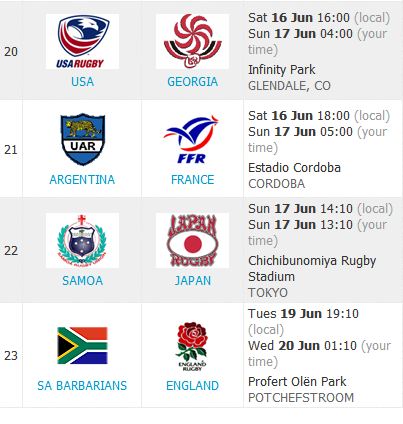403x424 pixels.
Task: Select match number 23 row cell
Action: coord(11,355)
